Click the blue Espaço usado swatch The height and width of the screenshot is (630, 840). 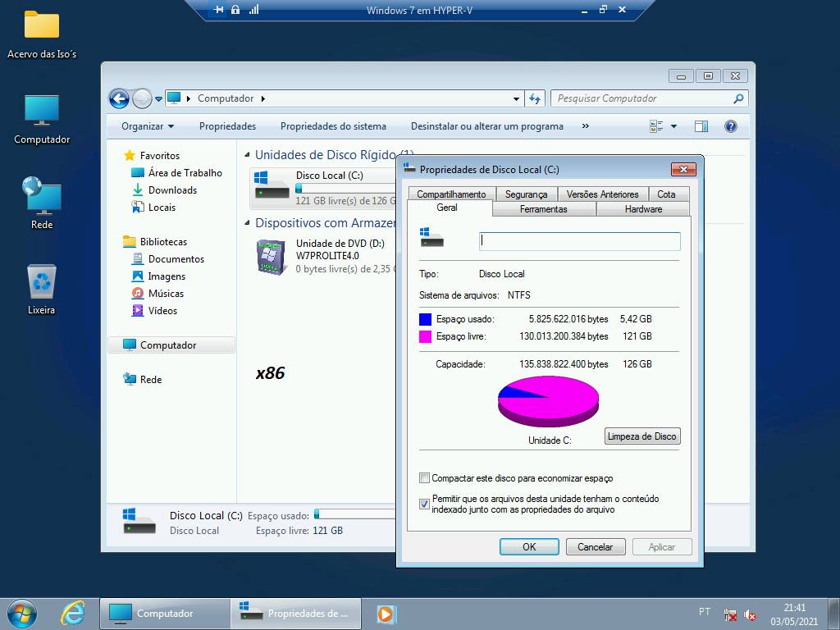(425, 319)
